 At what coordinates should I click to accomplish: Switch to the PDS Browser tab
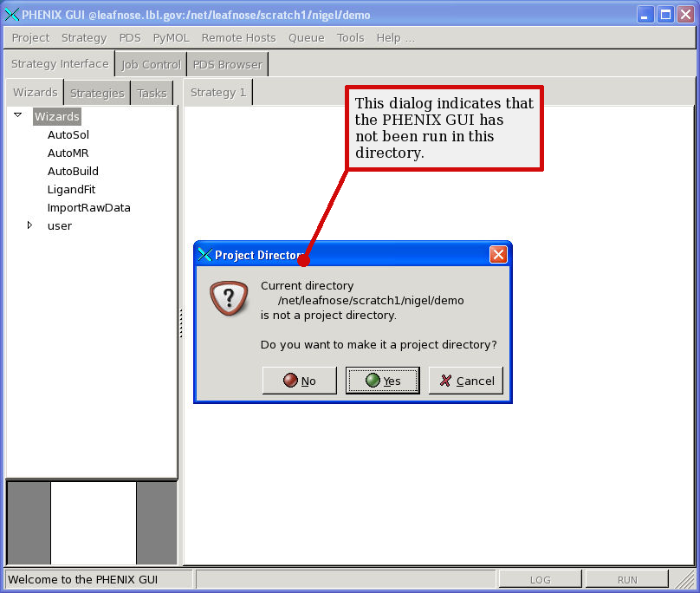click(227, 64)
